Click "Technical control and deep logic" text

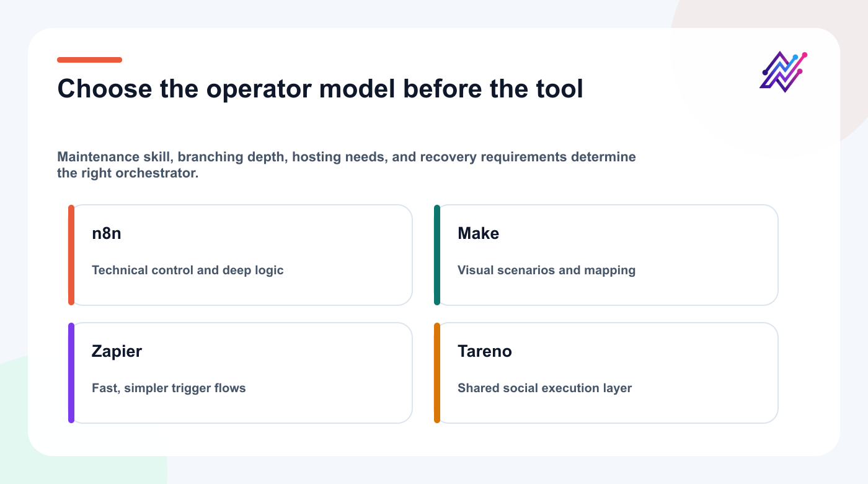[188, 271]
